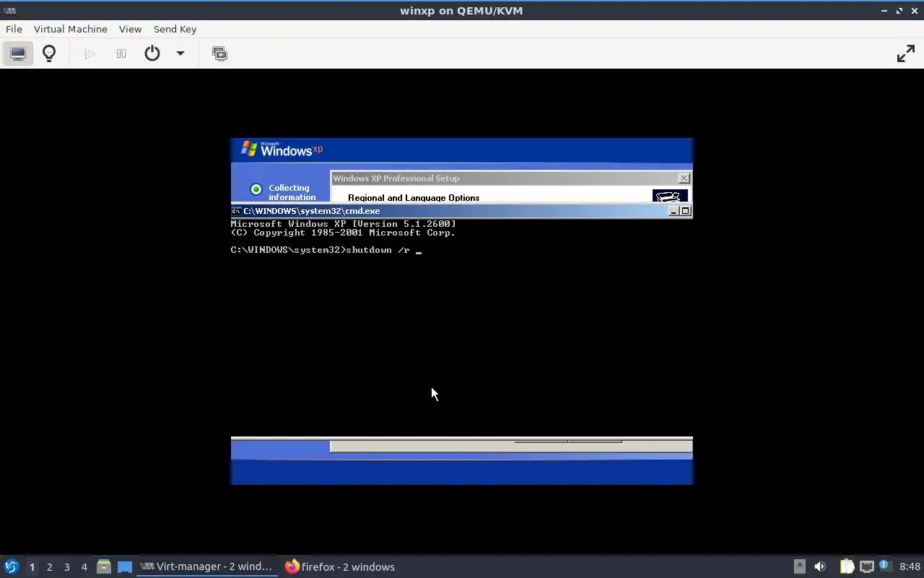The width and height of the screenshot is (924, 578).
Task: Minimize the cmd.exe window in the guest
Action: click(674, 211)
